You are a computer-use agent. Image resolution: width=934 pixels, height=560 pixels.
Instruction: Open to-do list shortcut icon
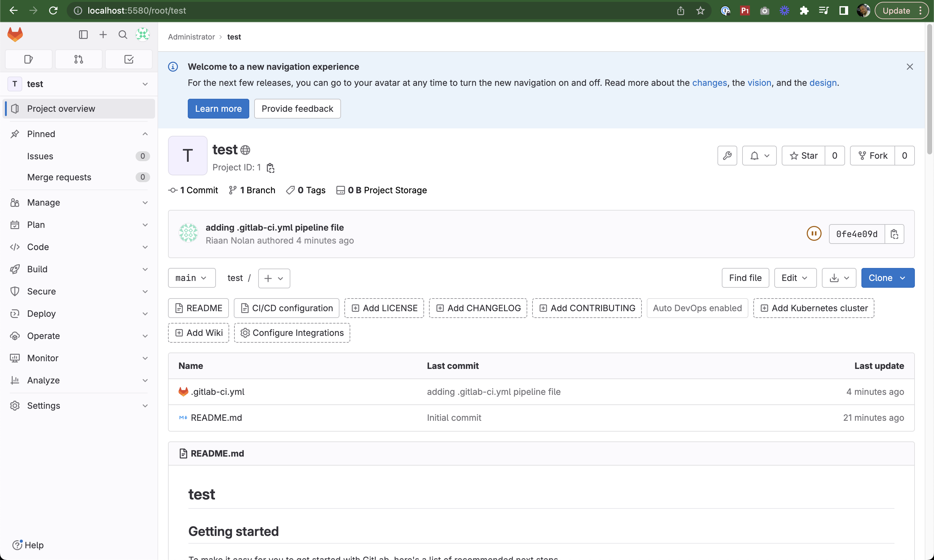pos(129,59)
